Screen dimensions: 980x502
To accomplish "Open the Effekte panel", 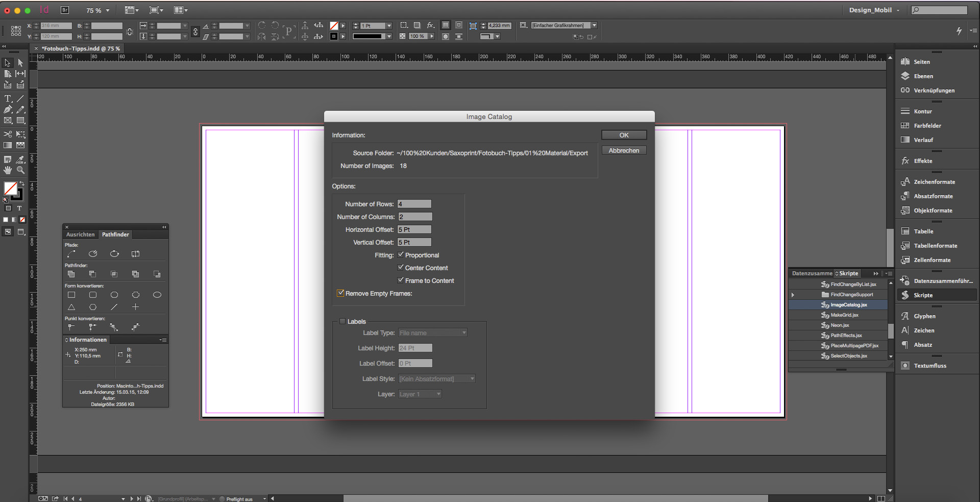I will coord(922,161).
